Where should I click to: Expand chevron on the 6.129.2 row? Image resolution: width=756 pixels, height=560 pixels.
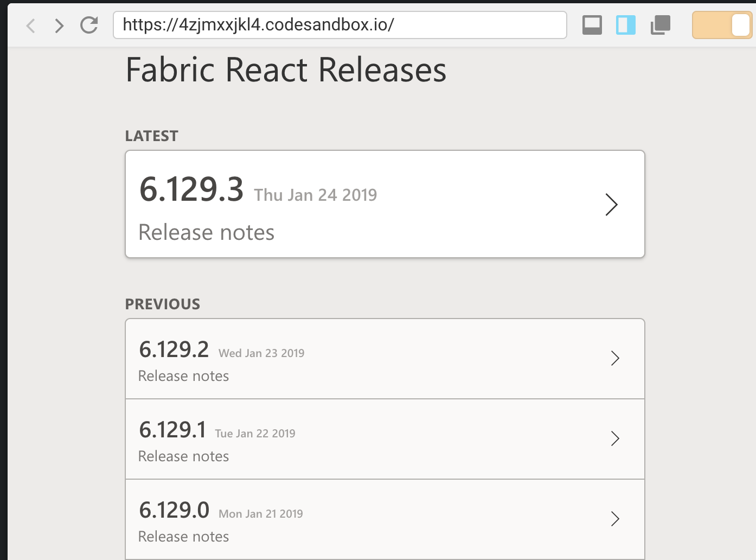click(615, 358)
